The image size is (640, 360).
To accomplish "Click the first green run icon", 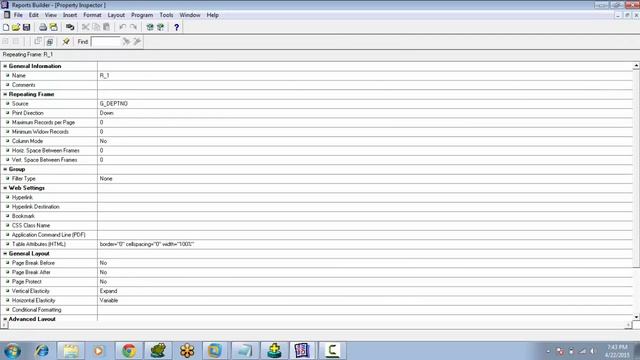I will point(150,27).
